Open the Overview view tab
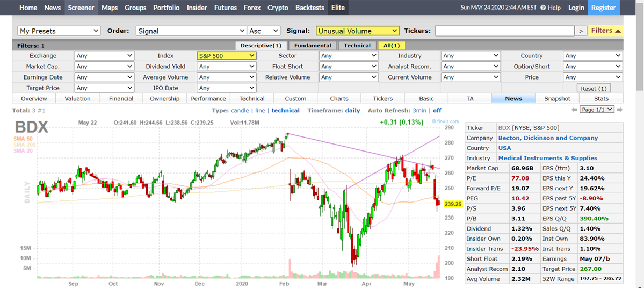Image resolution: width=644 pixels, height=288 pixels. pos(34,99)
